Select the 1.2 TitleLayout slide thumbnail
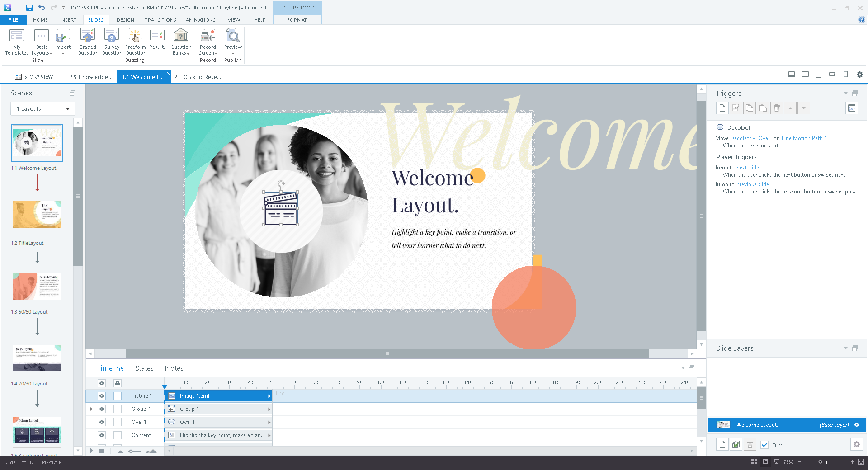This screenshot has height=470, width=868. pyautogui.click(x=37, y=215)
